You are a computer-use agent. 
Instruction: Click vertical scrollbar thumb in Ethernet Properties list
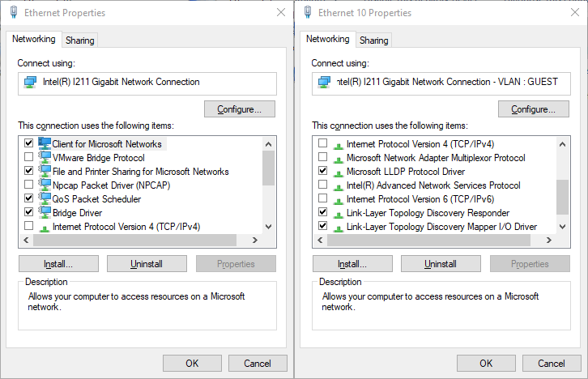[268, 168]
